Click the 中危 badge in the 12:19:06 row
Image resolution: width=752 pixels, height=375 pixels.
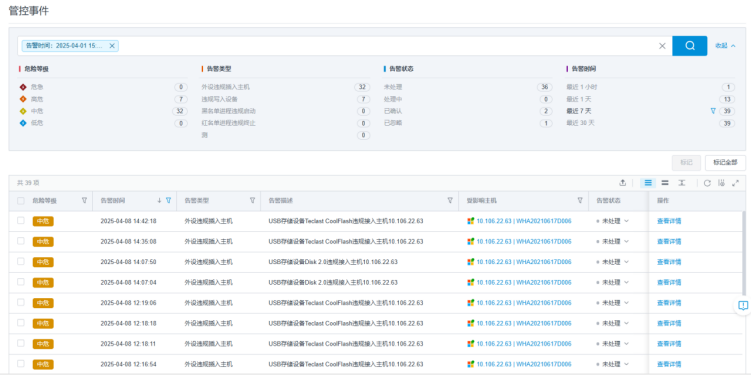click(x=43, y=303)
